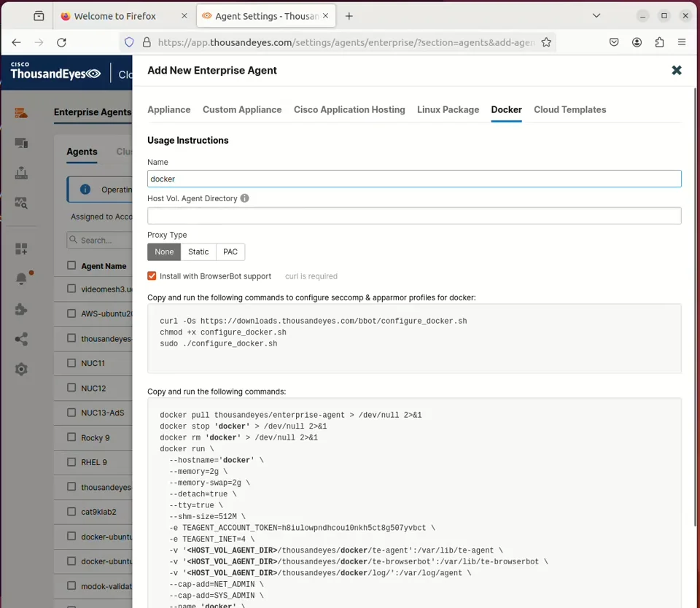Switch to the Linux Package tab
Image resolution: width=700 pixels, height=608 pixels.
tap(448, 109)
